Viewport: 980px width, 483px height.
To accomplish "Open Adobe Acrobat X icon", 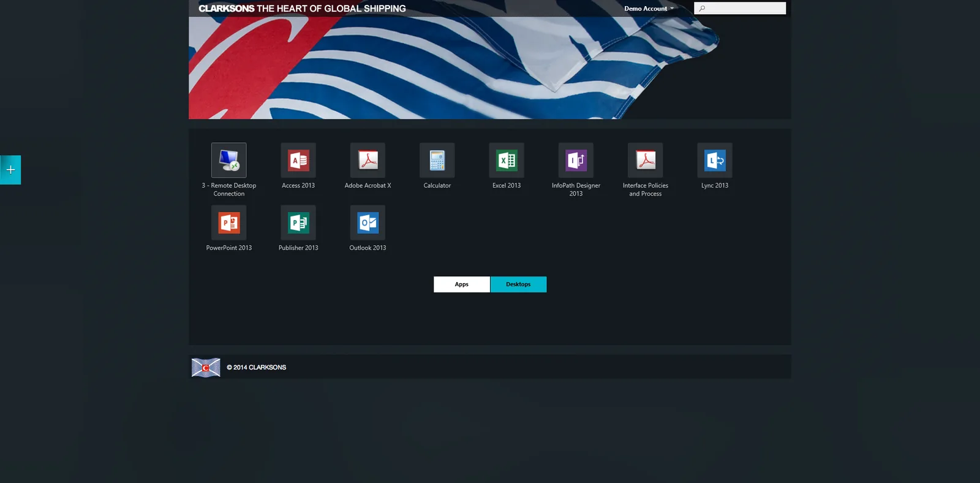I will click(x=367, y=161).
